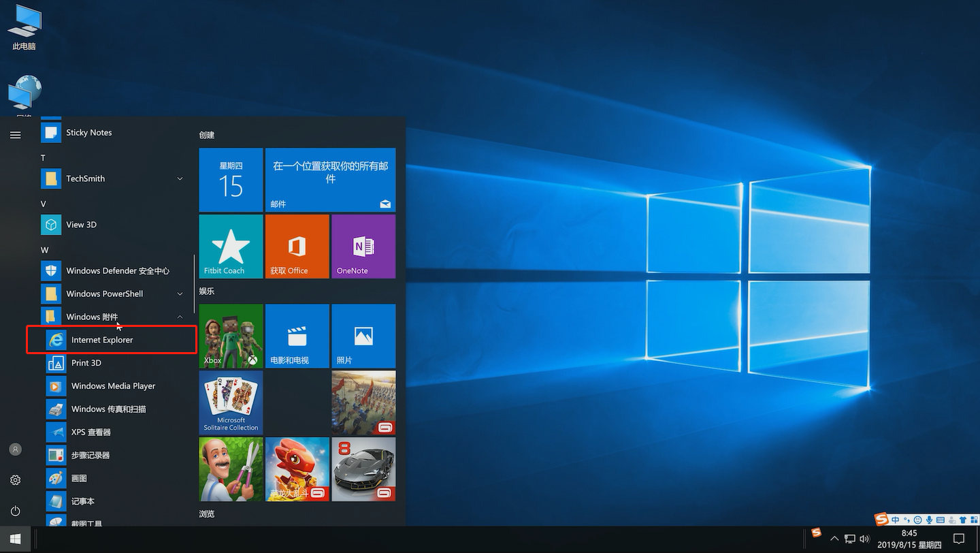The height and width of the screenshot is (553, 980).
Task: Toggle Sogou 中 Chinese input mode
Action: tap(896, 520)
